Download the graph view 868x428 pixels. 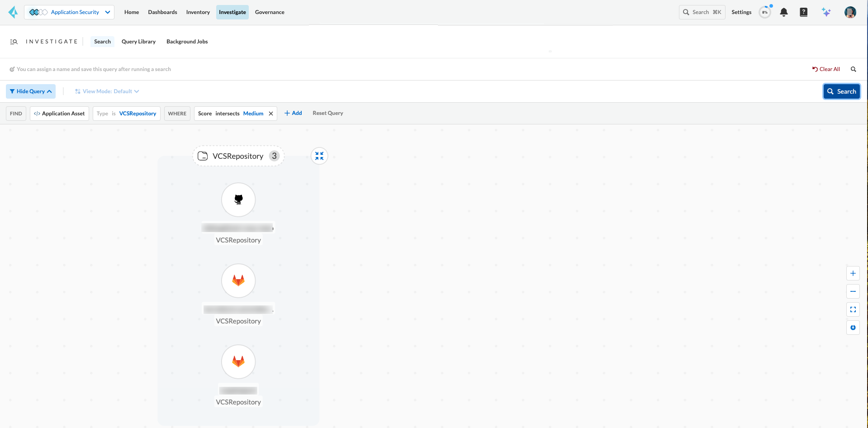coord(853,328)
